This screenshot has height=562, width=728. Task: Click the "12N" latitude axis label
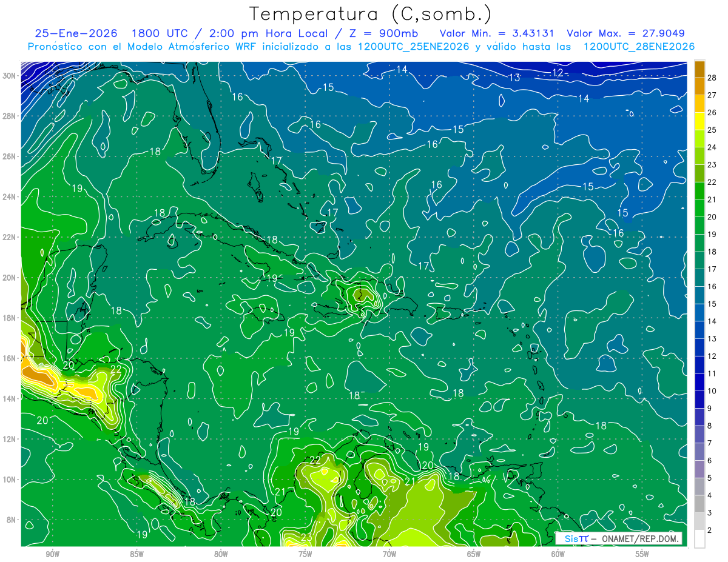point(10,439)
